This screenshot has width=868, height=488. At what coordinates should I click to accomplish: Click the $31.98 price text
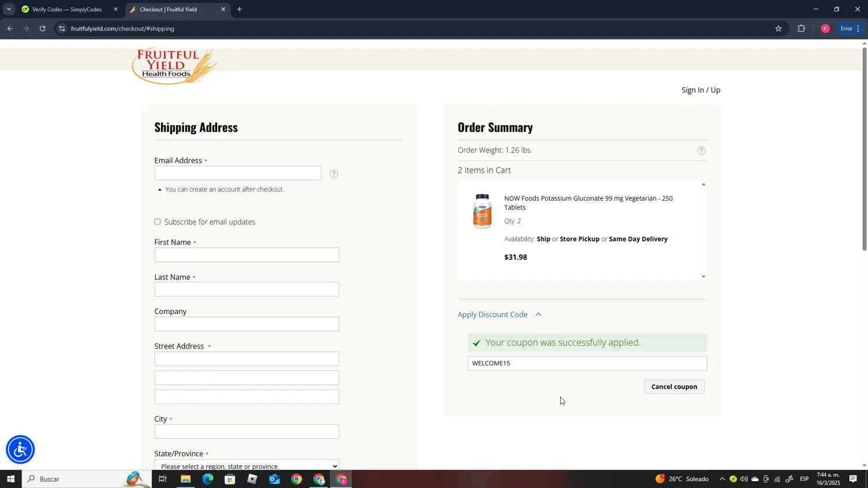516,257
